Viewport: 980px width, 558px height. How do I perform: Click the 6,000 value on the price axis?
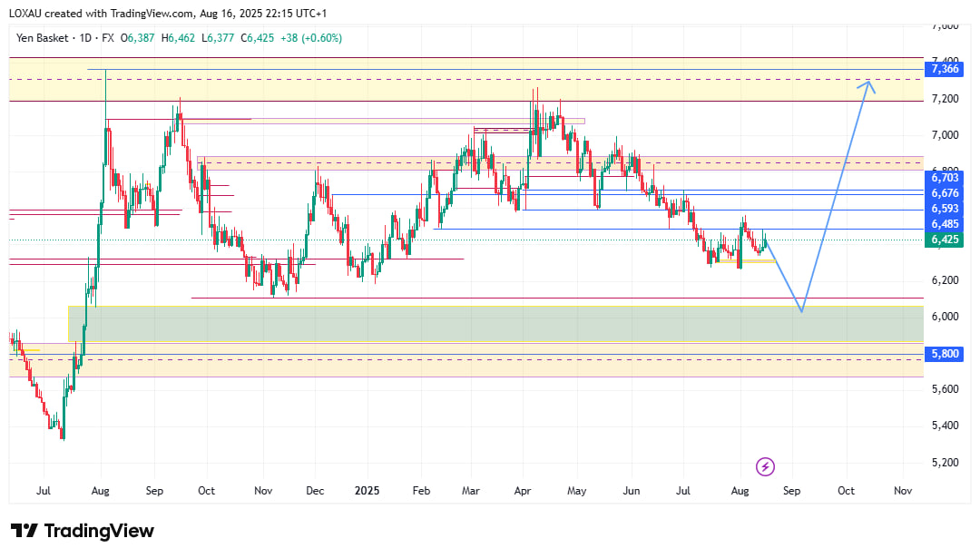[945, 316]
